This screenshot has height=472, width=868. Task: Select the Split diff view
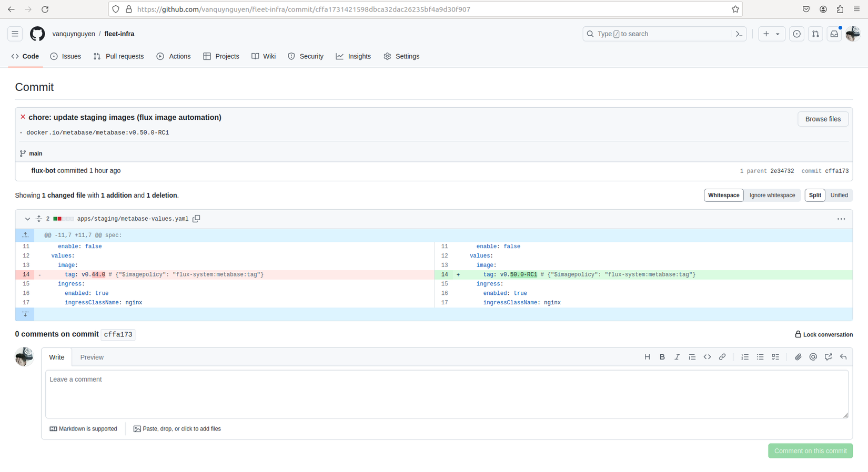814,196
